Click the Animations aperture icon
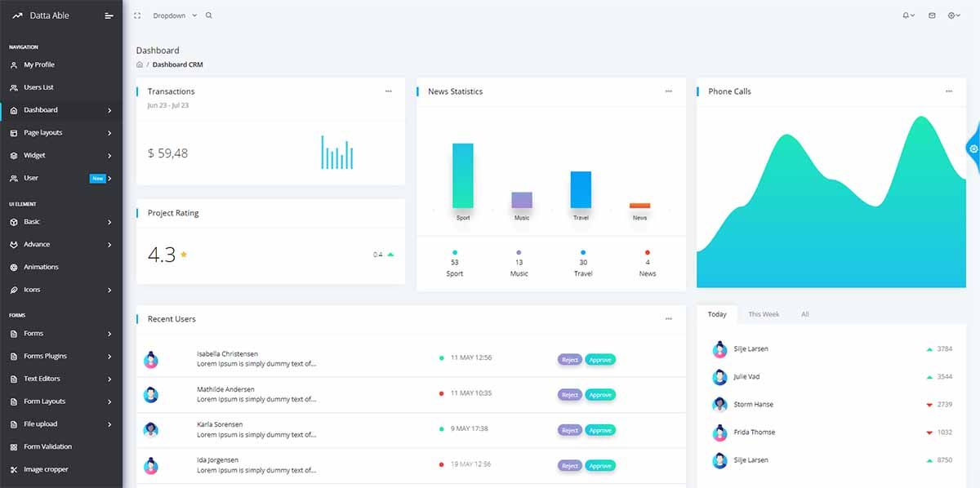980x488 pixels. point(14,267)
